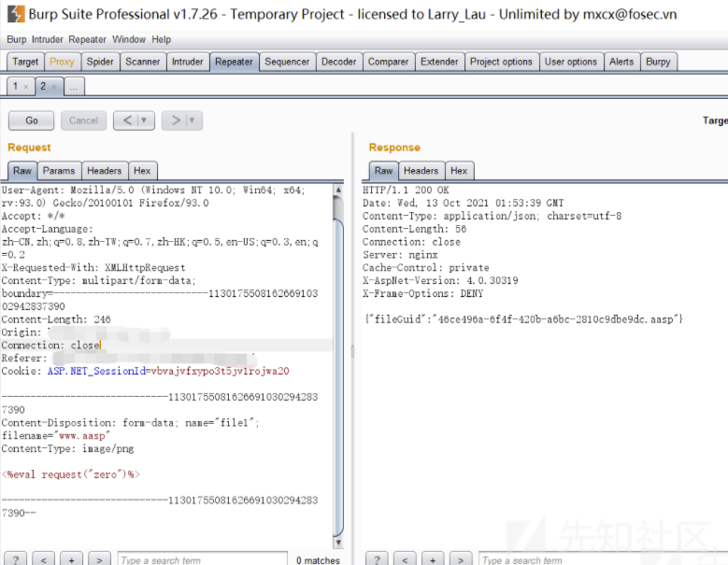
Task: Switch to the Extender tab
Action: coord(439,62)
